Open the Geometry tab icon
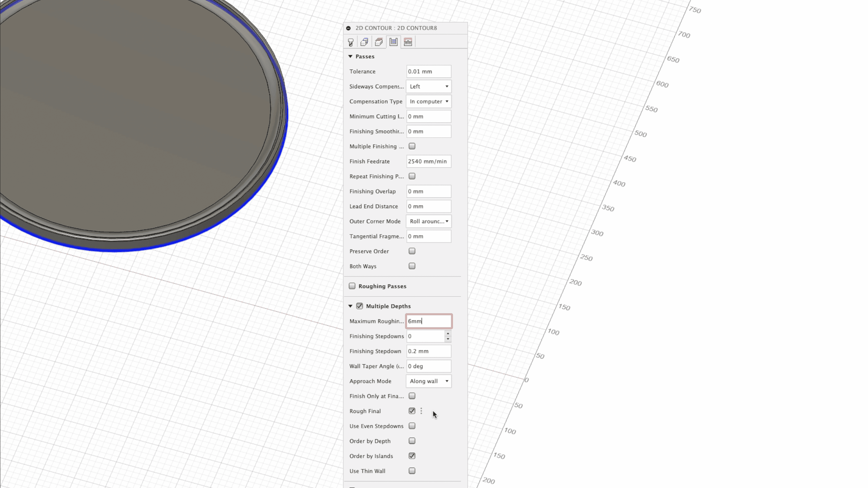The image size is (868, 488). pyautogui.click(x=364, y=42)
